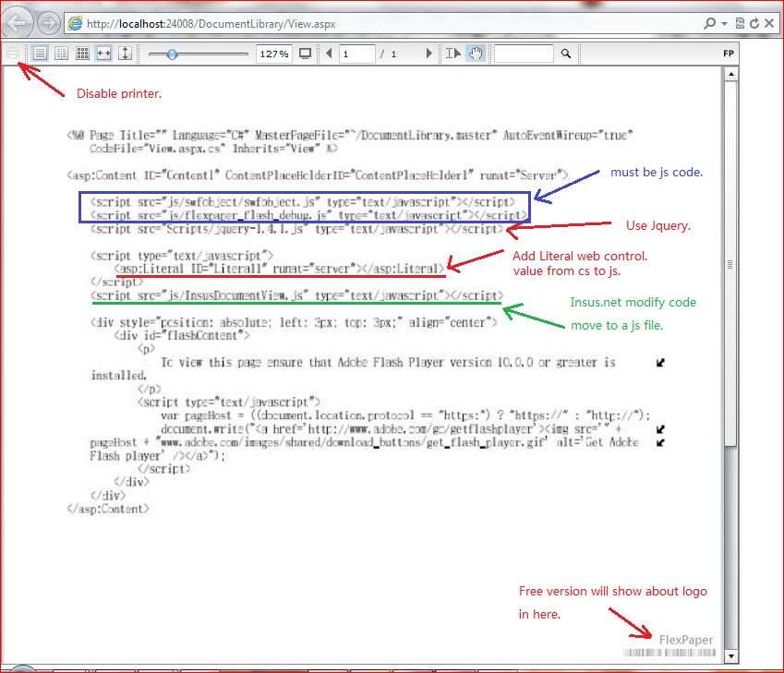The height and width of the screenshot is (673, 784).
Task: Click the scrollbar up arrow
Action: click(731, 75)
